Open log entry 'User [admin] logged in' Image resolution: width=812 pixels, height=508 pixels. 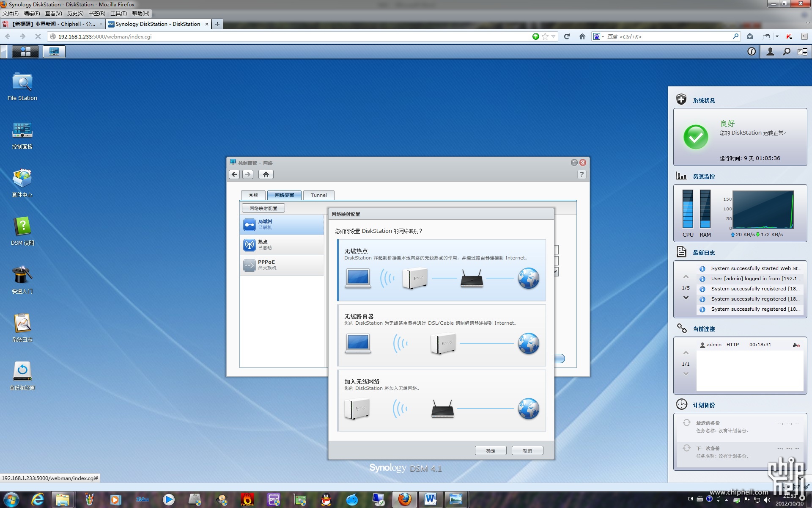[x=750, y=279]
